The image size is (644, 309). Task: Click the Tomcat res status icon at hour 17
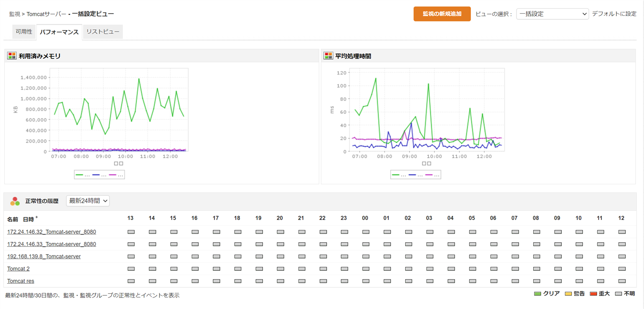pos(216,281)
